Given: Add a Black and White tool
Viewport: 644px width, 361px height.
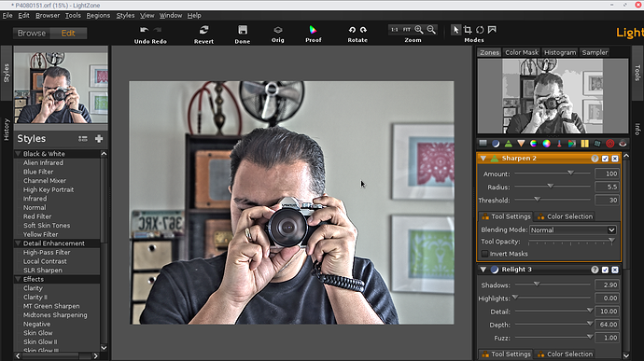Looking at the screenshot, I should click(572, 144).
